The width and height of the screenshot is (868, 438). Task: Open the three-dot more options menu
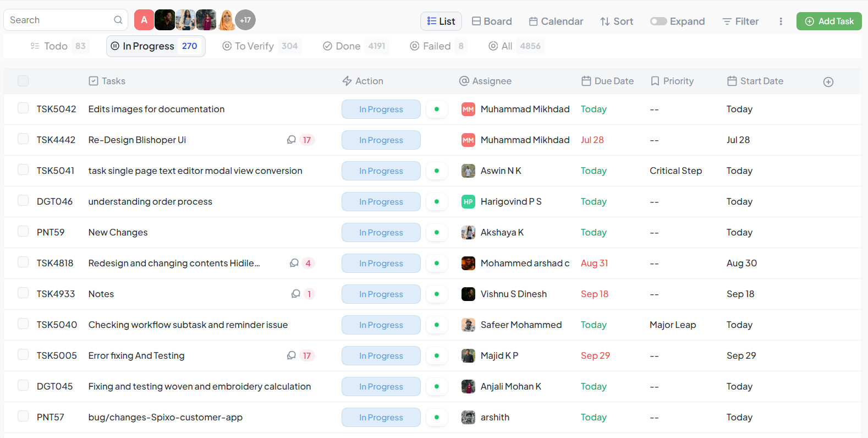781,21
